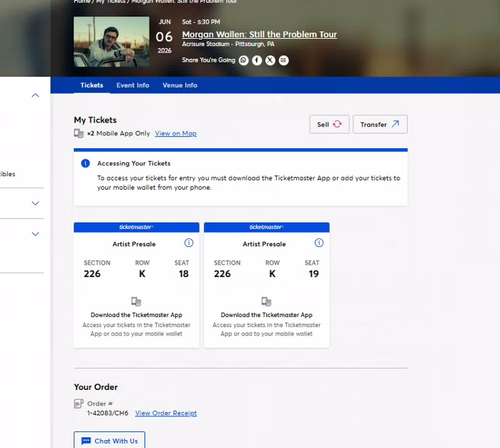The width and height of the screenshot is (500, 448).
Task: Open View on Map link
Action: (176, 133)
